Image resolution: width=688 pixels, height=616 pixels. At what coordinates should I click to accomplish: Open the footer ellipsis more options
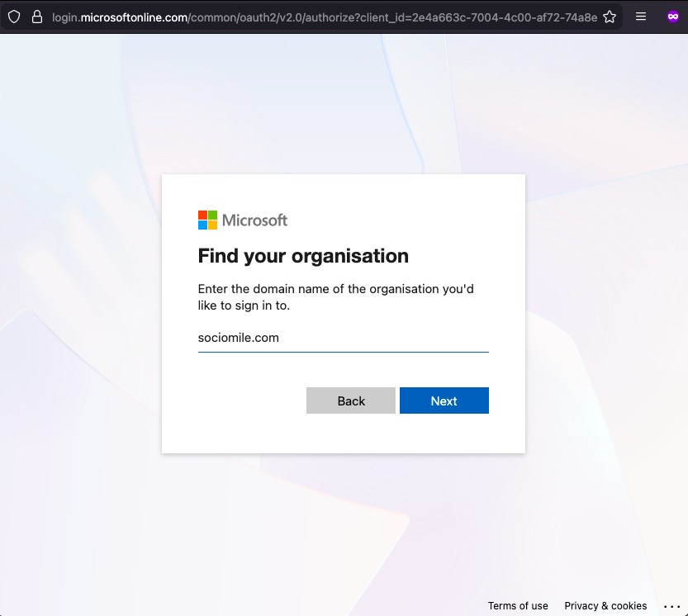point(671,606)
